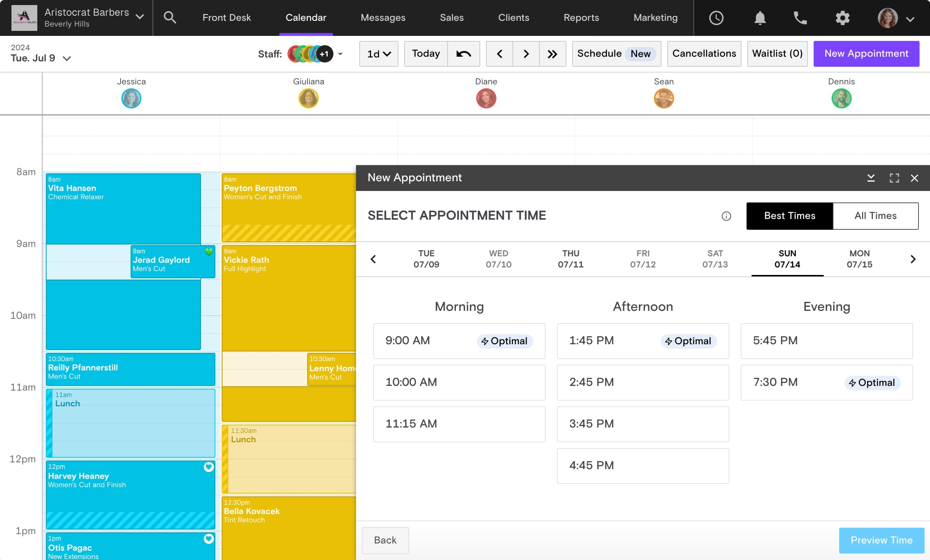Open the Reports tab
Screen dimensions: 930x560
click(581, 17)
